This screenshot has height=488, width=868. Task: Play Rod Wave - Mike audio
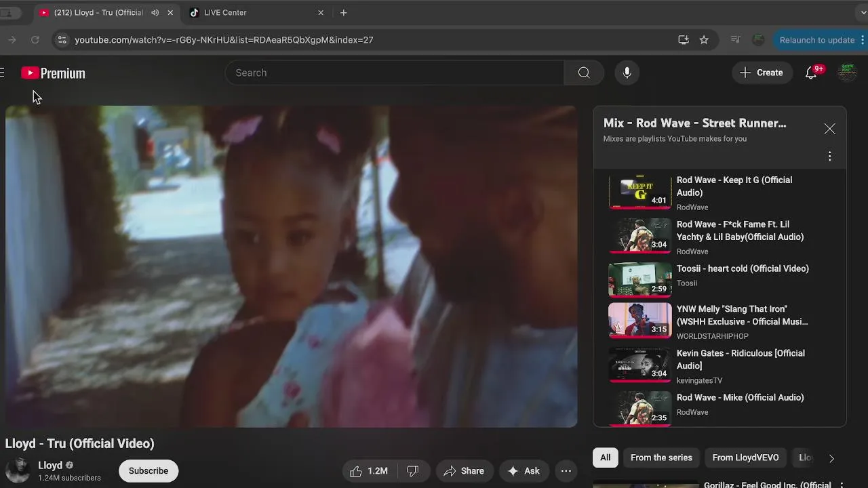(x=719, y=408)
